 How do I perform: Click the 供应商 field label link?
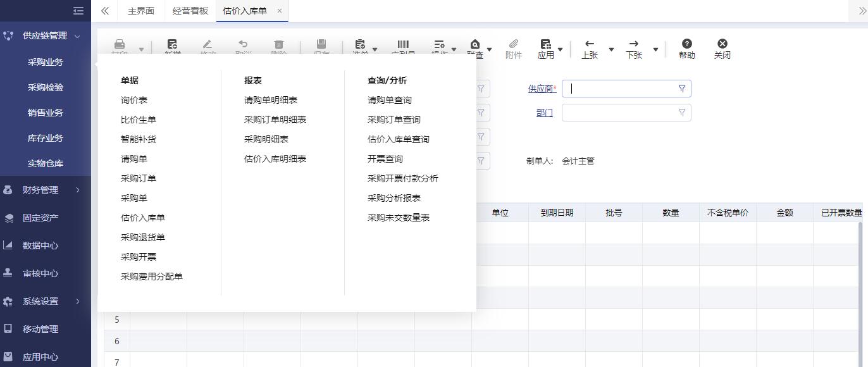point(541,88)
